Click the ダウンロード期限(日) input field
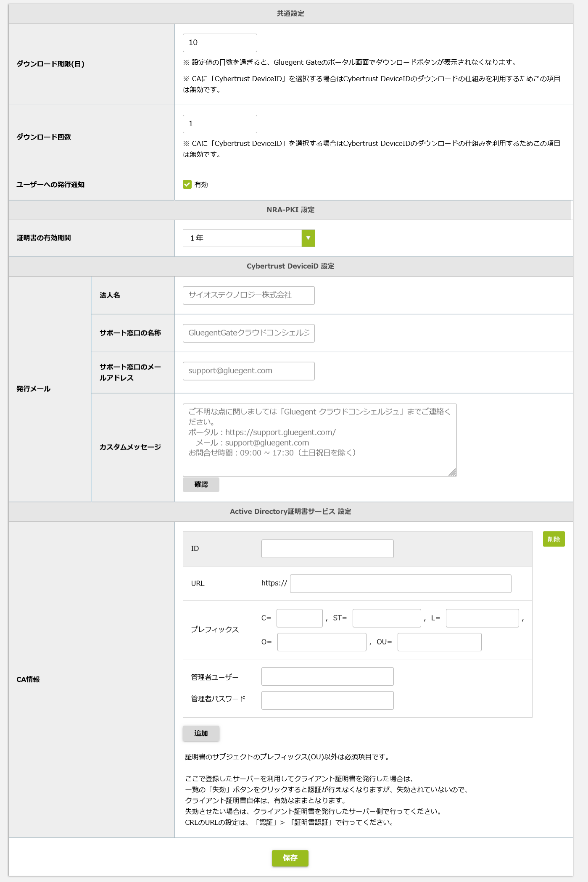Viewport: 588px width, 882px height. pyautogui.click(x=220, y=43)
